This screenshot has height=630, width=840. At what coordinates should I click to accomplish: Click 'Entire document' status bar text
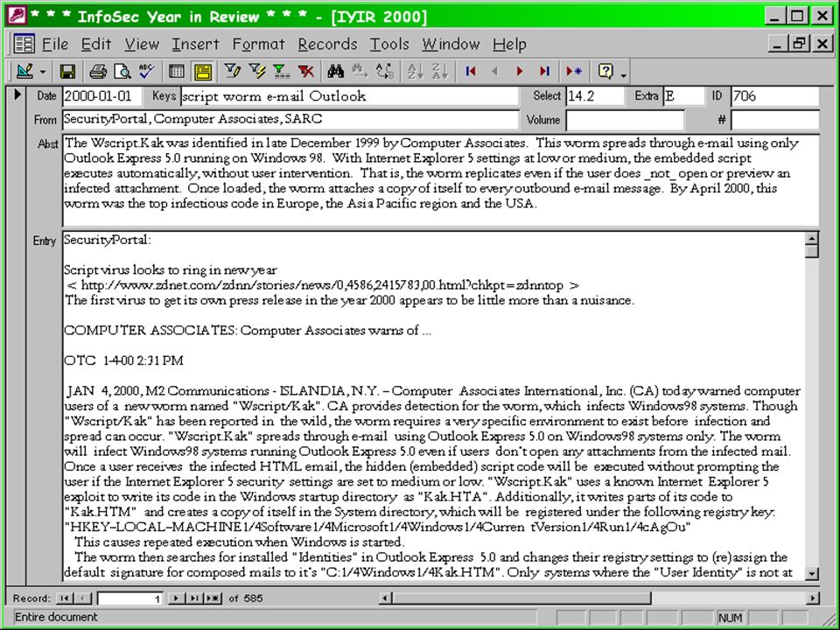[x=56, y=617]
